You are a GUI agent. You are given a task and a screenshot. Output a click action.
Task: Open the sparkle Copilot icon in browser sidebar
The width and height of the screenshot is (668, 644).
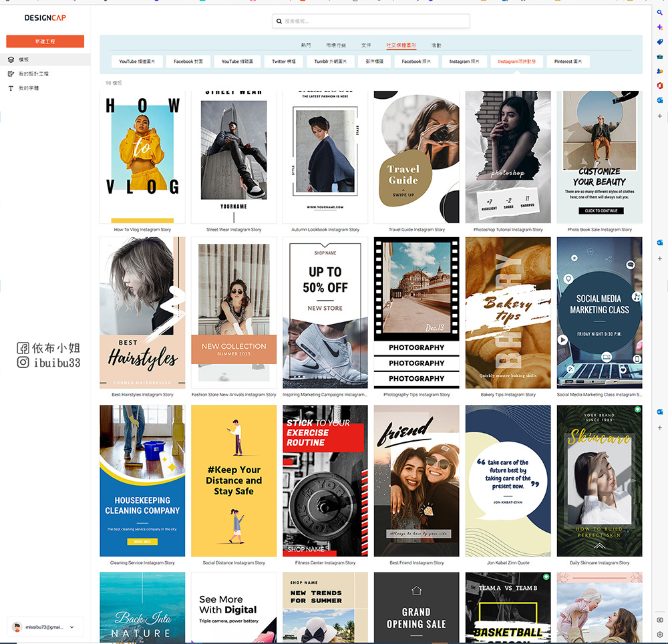point(659,27)
